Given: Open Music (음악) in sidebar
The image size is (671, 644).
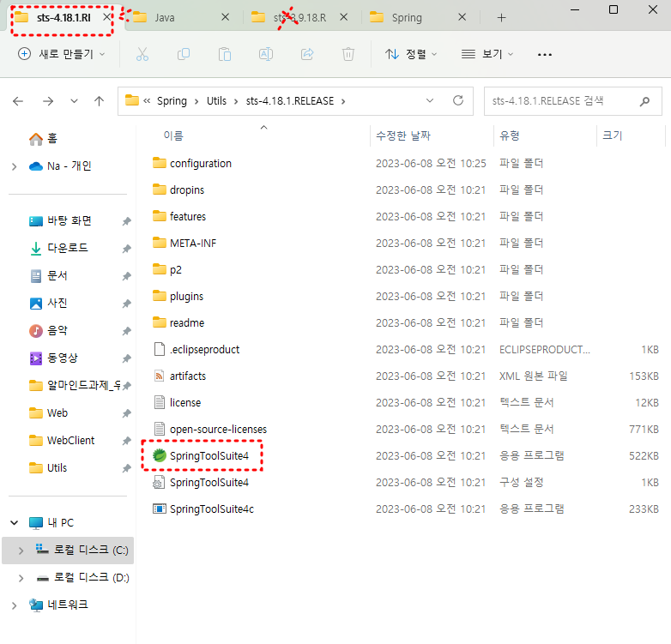Looking at the screenshot, I should 48,330.
